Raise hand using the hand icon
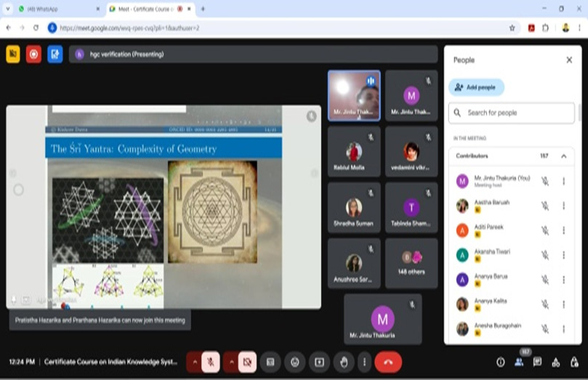Viewport: 588px width, 380px height. 342,361
